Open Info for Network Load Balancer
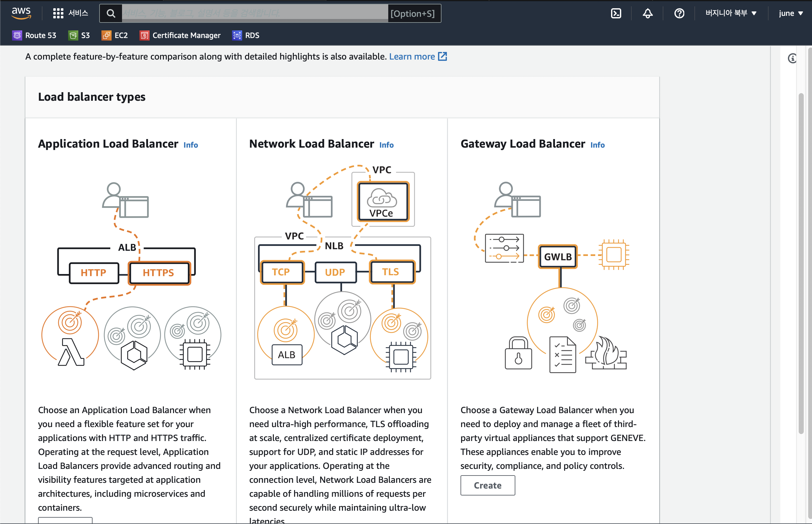This screenshot has width=812, height=524. 386,145
